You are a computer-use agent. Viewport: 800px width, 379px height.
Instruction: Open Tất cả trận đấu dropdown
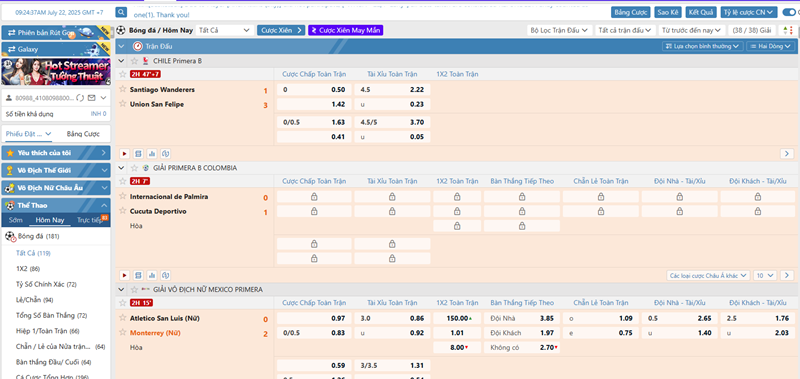point(625,31)
